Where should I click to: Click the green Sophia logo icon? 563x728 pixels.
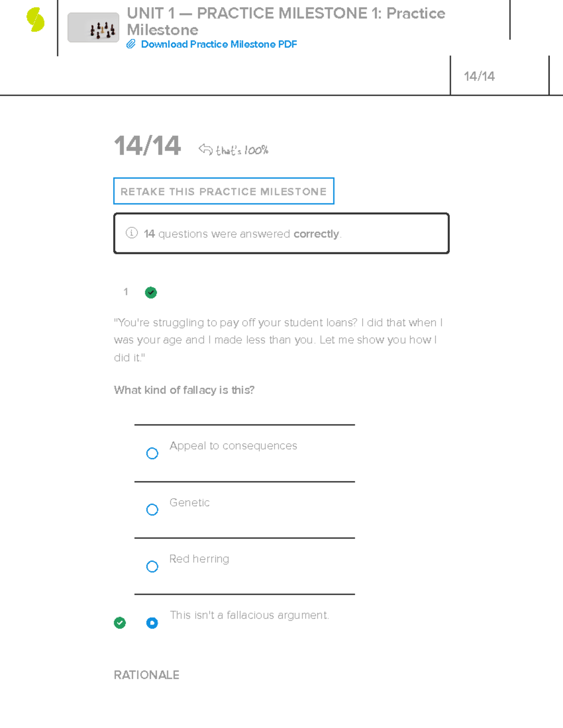36,20
